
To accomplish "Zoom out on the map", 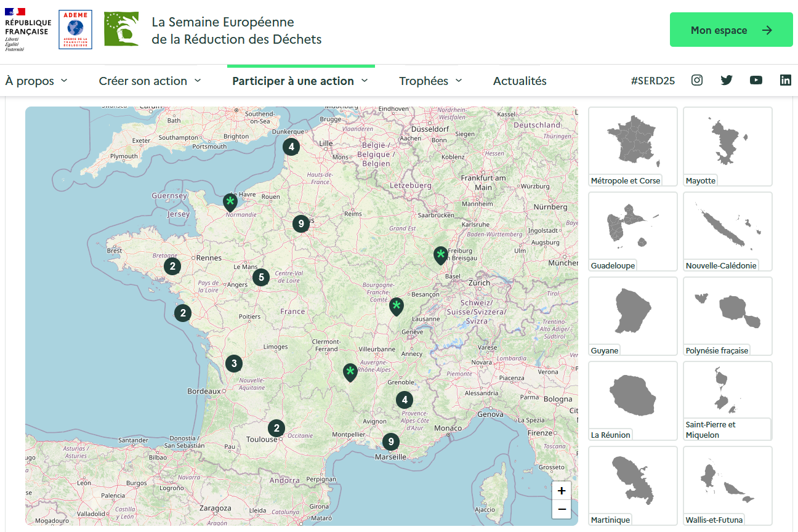I will (562, 509).
